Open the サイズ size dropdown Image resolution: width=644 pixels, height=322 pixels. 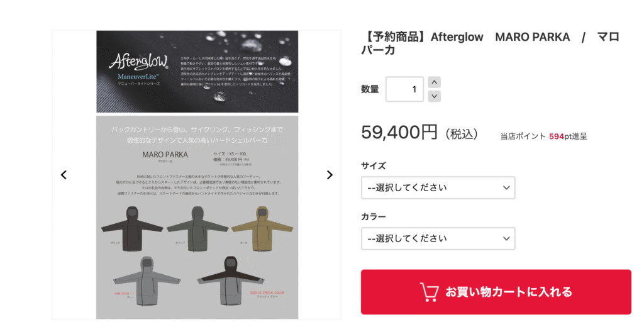click(x=438, y=187)
